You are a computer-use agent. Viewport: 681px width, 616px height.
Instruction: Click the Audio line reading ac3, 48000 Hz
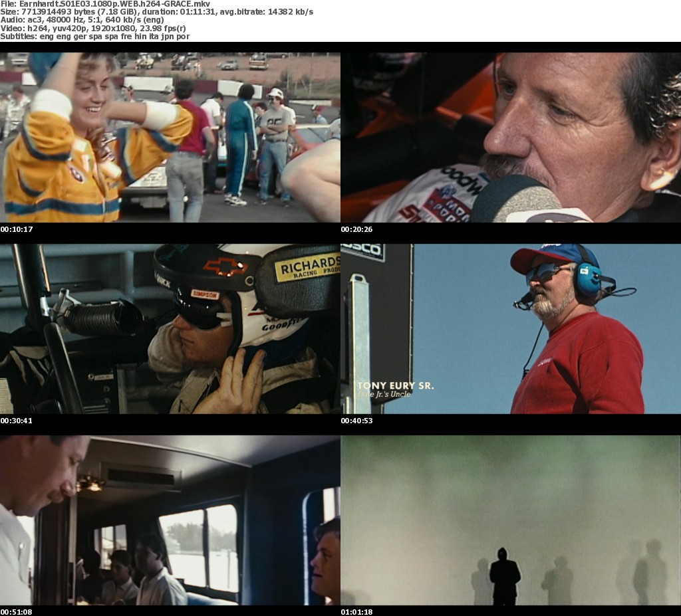point(82,20)
